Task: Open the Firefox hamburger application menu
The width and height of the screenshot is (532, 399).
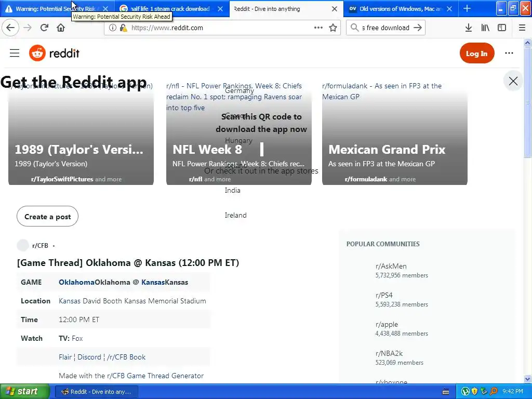Action: [522, 28]
